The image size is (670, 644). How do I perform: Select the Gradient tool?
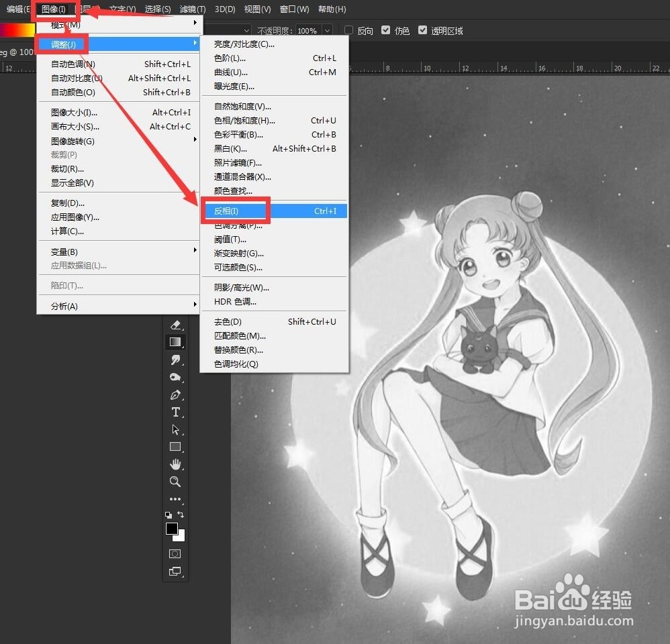[175, 342]
